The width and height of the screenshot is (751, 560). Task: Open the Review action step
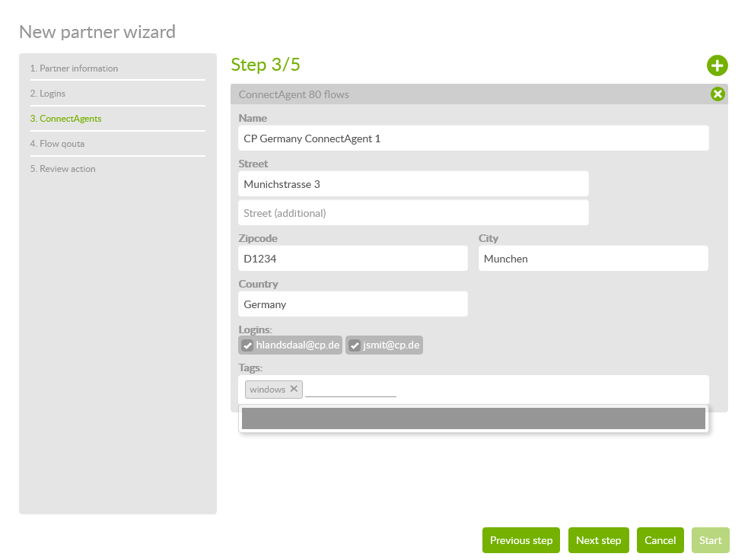coord(62,169)
